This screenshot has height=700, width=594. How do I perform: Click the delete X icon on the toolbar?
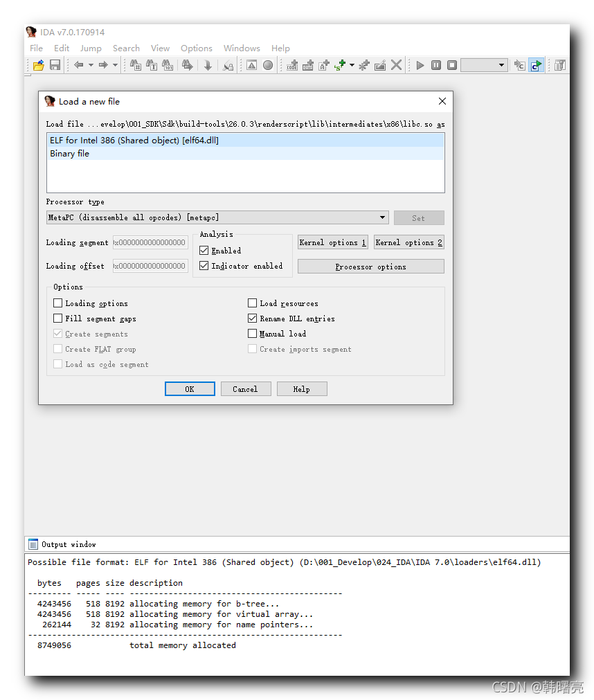396,64
